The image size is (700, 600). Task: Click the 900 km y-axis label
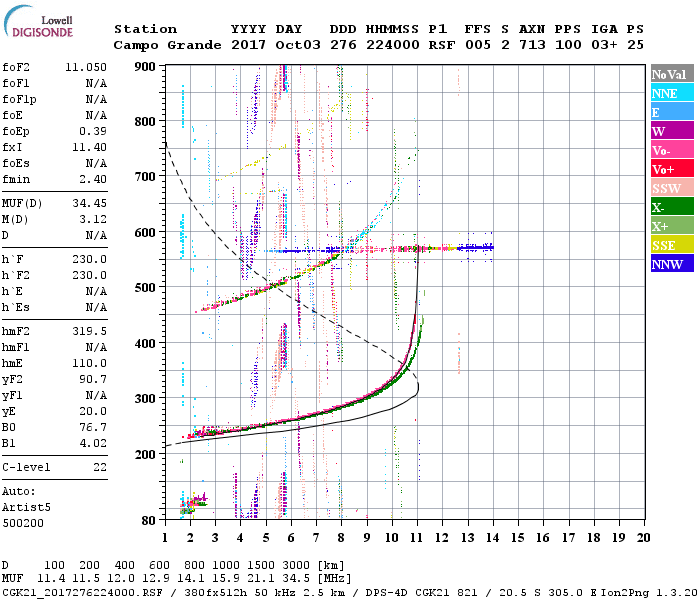tap(146, 66)
